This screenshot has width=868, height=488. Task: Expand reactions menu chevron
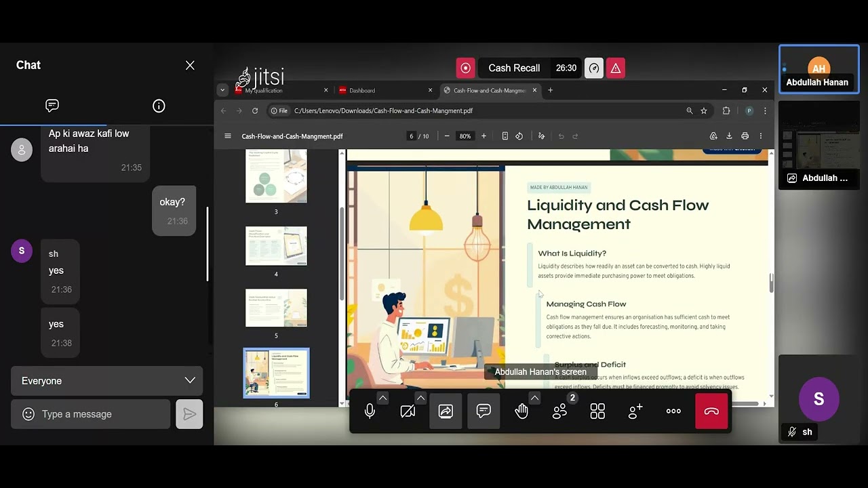click(x=534, y=398)
